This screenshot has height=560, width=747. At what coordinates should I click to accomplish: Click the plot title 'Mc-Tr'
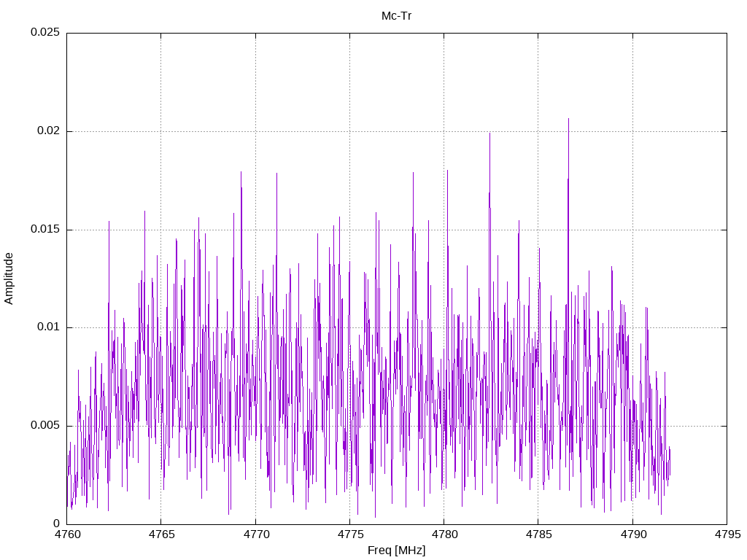396,16
